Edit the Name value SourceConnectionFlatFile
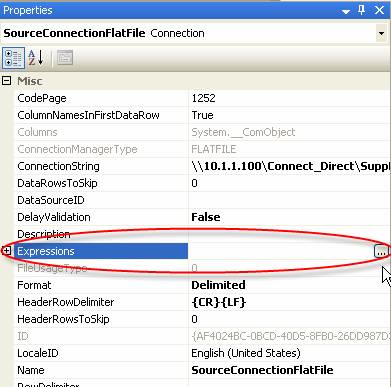The width and height of the screenshot is (391, 387). click(262, 370)
